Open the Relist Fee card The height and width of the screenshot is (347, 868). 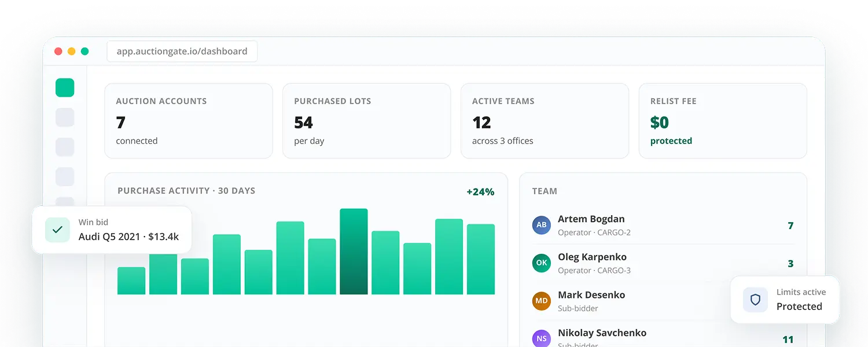(723, 121)
